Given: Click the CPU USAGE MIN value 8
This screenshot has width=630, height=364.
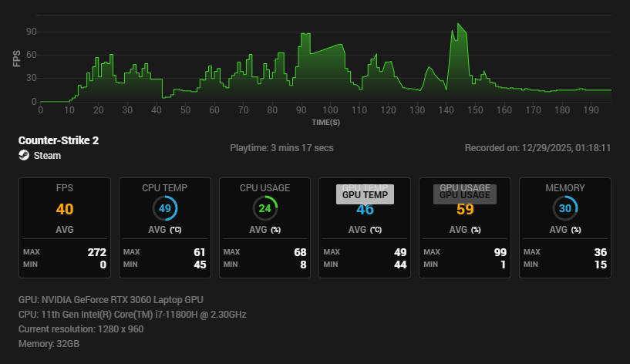Looking at the screenshot, I should pyautogui.click(x=303, y=265).
